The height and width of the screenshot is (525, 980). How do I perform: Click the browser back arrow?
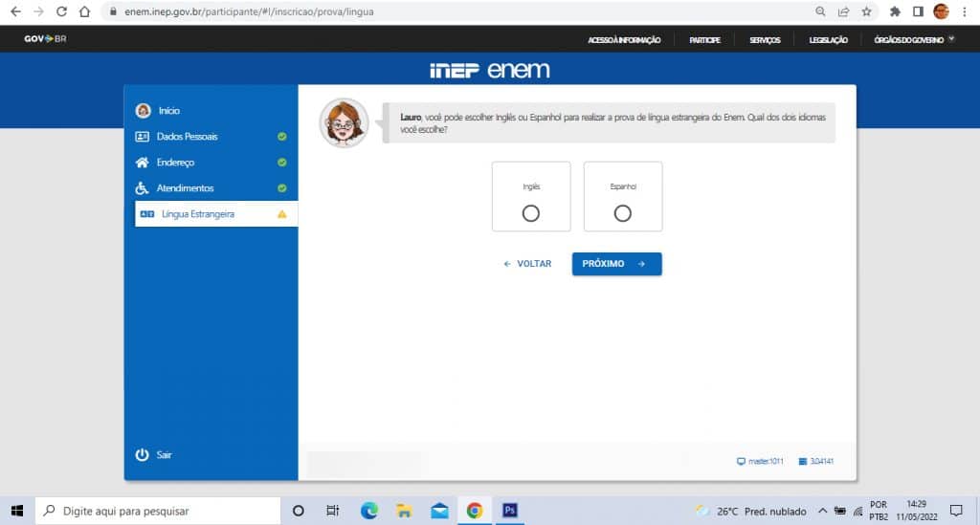[x=15, y=11]
